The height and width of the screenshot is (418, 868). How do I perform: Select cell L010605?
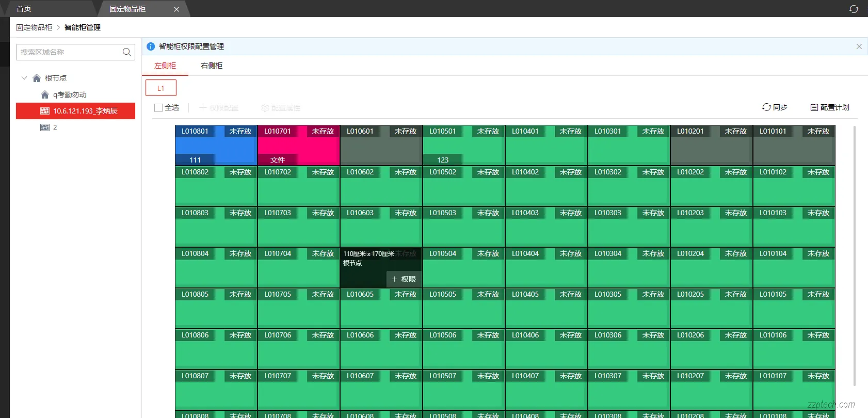pos(381,309)
